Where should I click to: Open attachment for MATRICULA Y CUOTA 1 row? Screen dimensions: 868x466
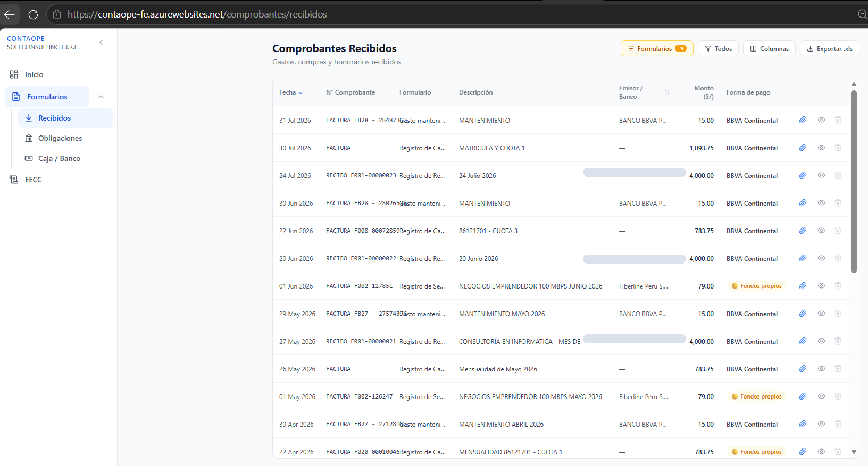pyautogui.click(x=803, y=148)
